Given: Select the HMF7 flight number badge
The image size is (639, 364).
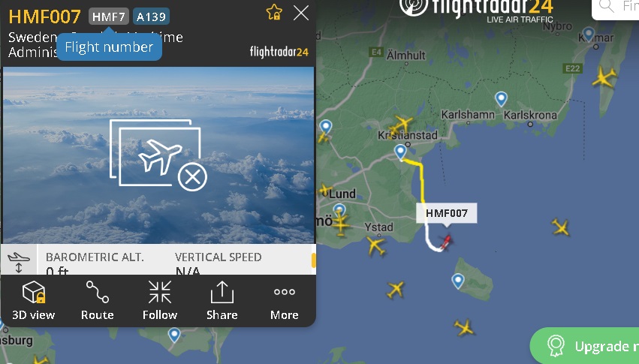Looking at the screenshot, I should [108, 17].
